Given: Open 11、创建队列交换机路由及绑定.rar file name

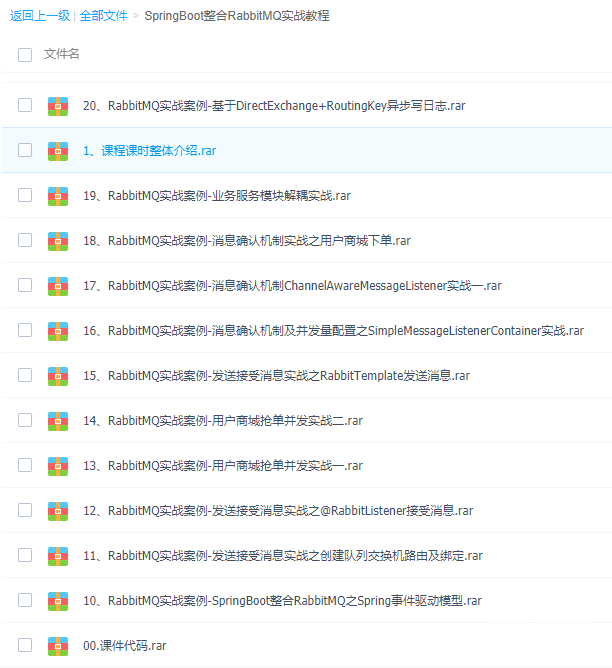Looking at the screenshot, I should point(283,556).
